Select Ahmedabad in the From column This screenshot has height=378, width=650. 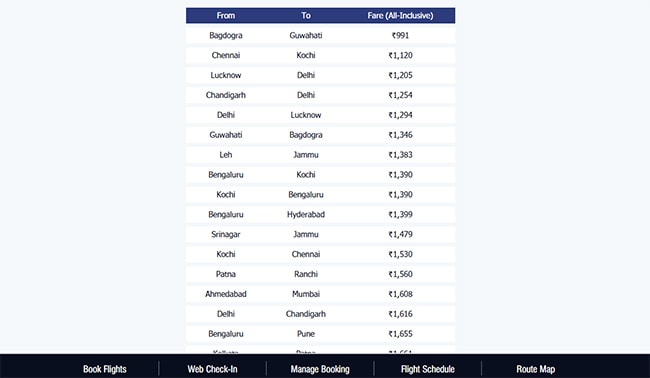point(226,294)
